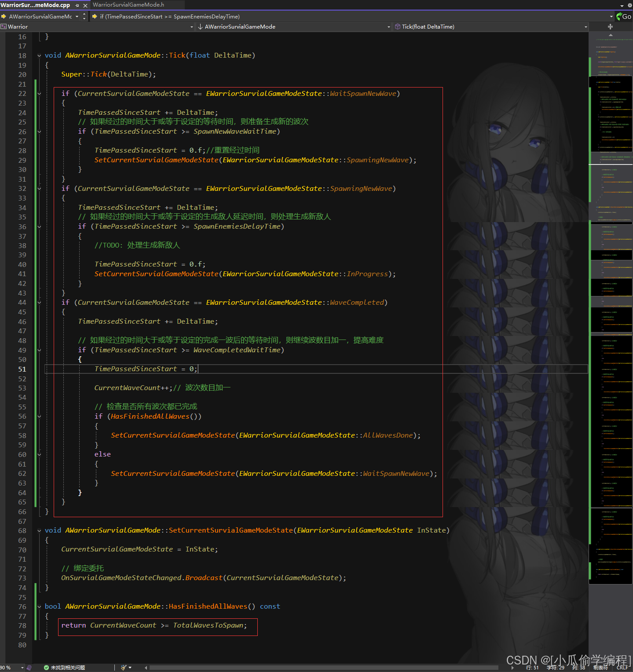This screenshot has width=633, height=672.
Task: Click SetCurrentSurvialGameModeState InProgress call on line 41
Action: coord(245,274)
